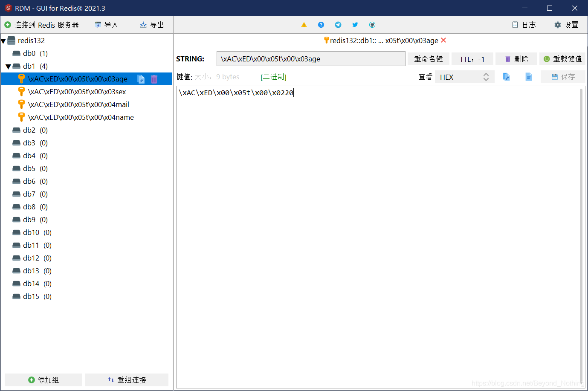Open the Log (日志) panel
The width and height of the screenshot is (588, 391).
point(524,25)
